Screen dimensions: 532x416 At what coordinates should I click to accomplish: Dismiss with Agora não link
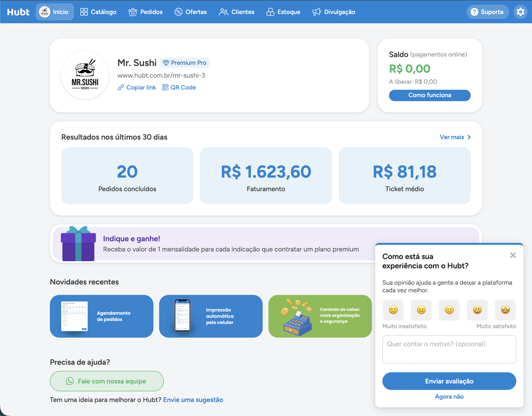pyautogui.click(x=449, y=397)
